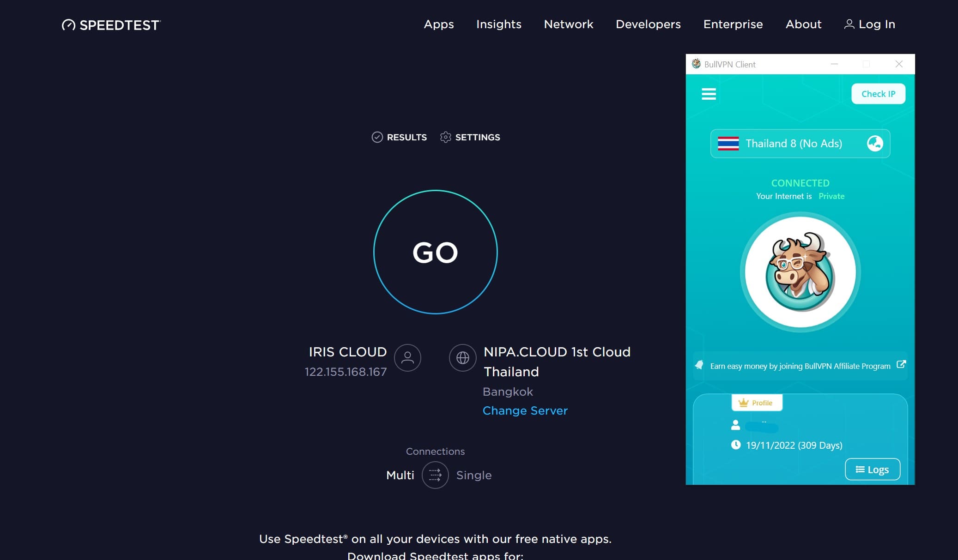Click the BullVPN account user icon

(735, 425)
